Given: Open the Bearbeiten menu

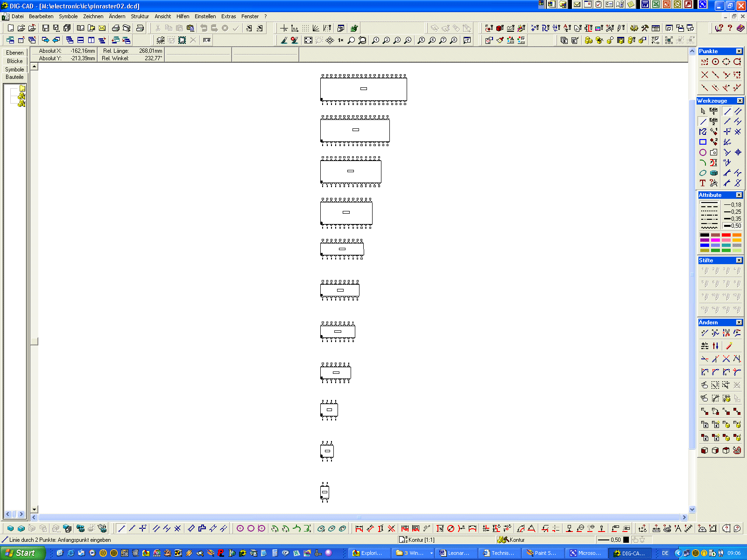Looking at the screenshot, I should 41,16.
